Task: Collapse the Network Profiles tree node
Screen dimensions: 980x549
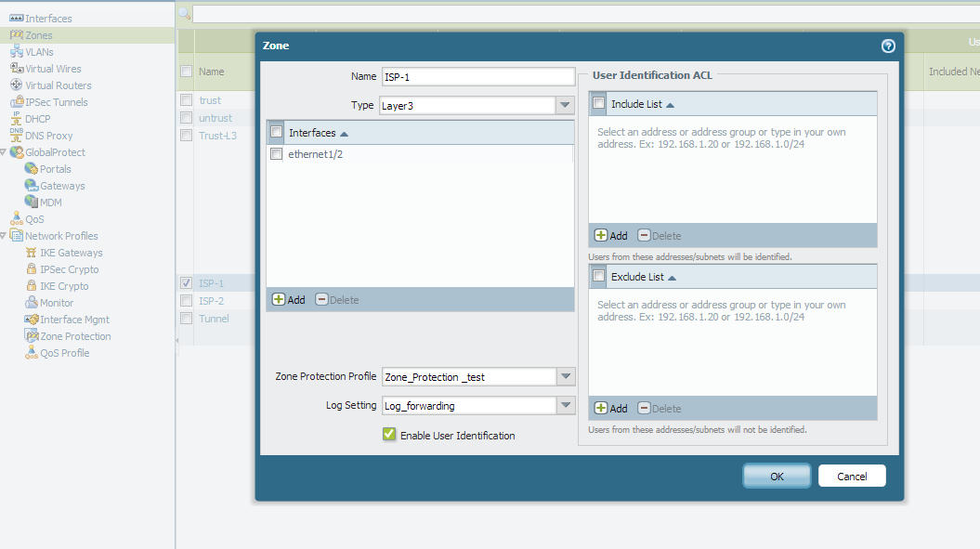Action: click(x=3, y=236)
